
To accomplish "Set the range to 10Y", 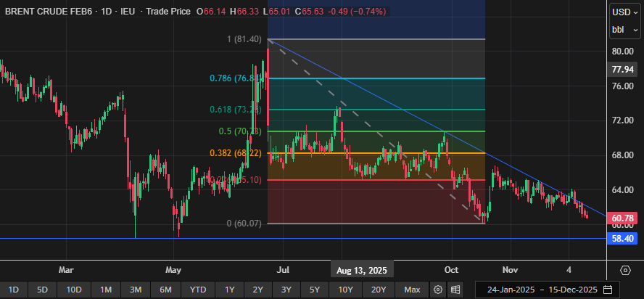I will pyautogui.click(x=345, y=290).
